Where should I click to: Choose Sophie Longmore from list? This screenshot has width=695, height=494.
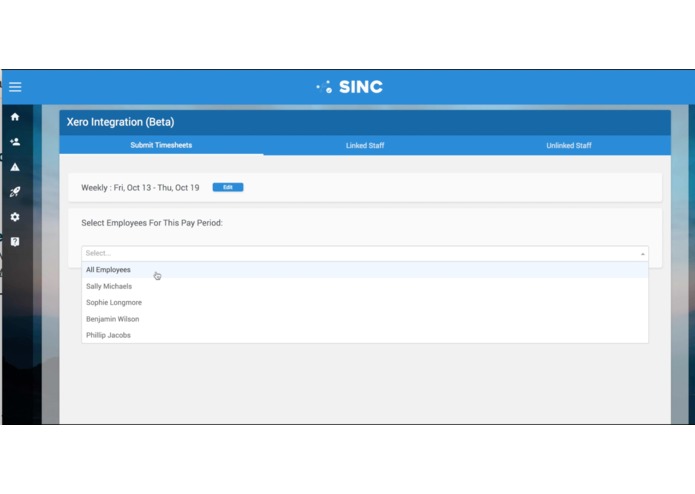pos(365,303)
